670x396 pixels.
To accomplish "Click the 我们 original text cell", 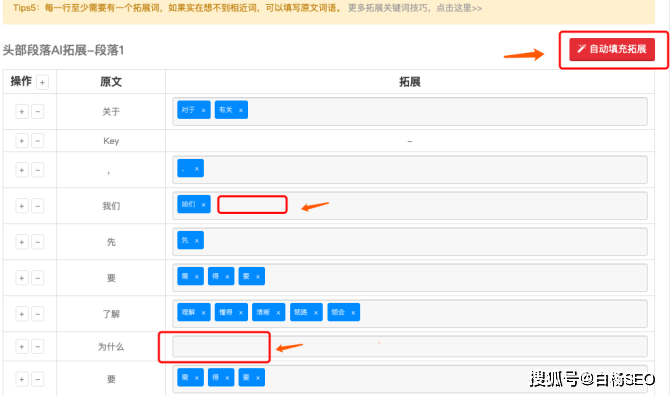I will (111, 206).
